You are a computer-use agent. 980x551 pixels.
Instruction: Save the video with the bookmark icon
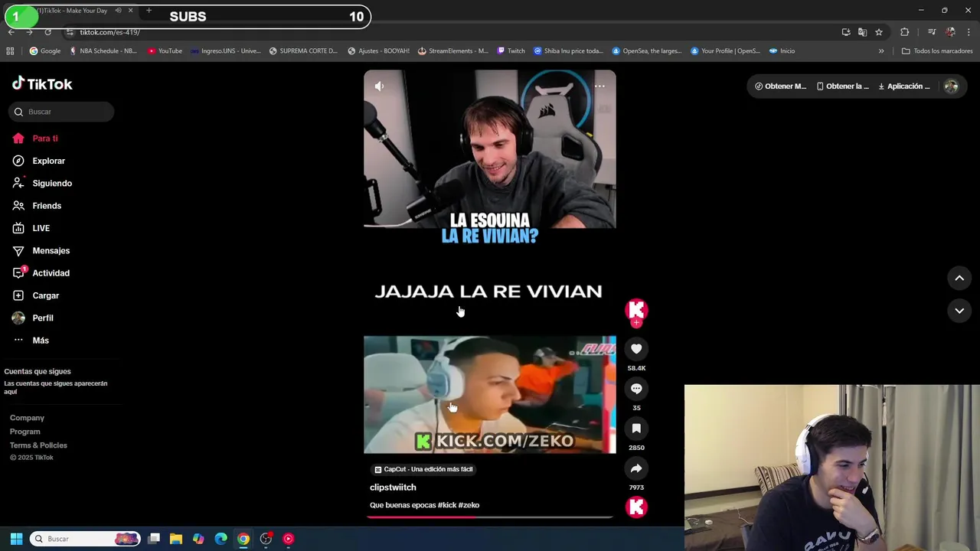point(636,429)
